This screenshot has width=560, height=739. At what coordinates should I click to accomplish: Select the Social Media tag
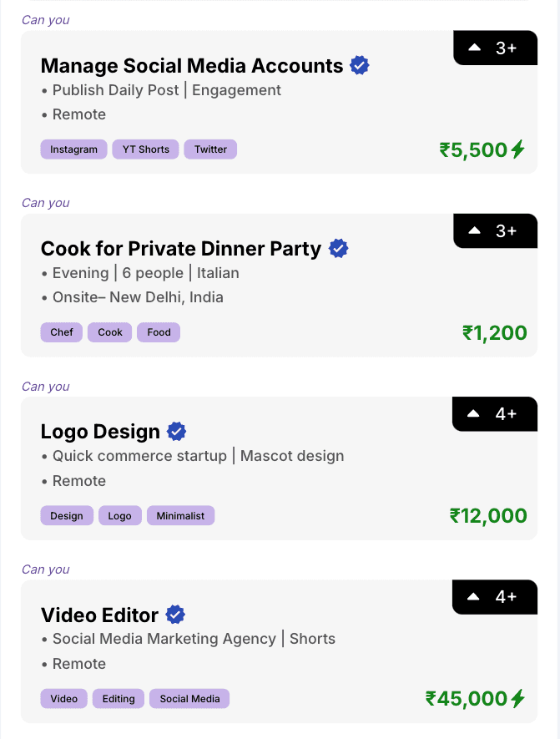(189, 698)
